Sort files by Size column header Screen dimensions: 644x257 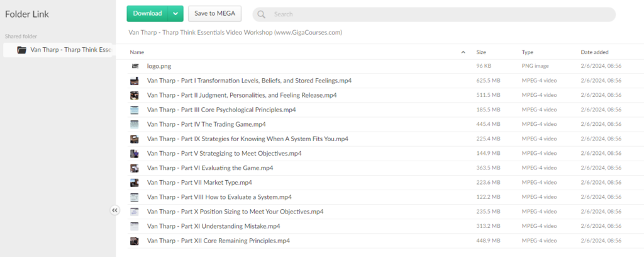[x=481, y=52]
